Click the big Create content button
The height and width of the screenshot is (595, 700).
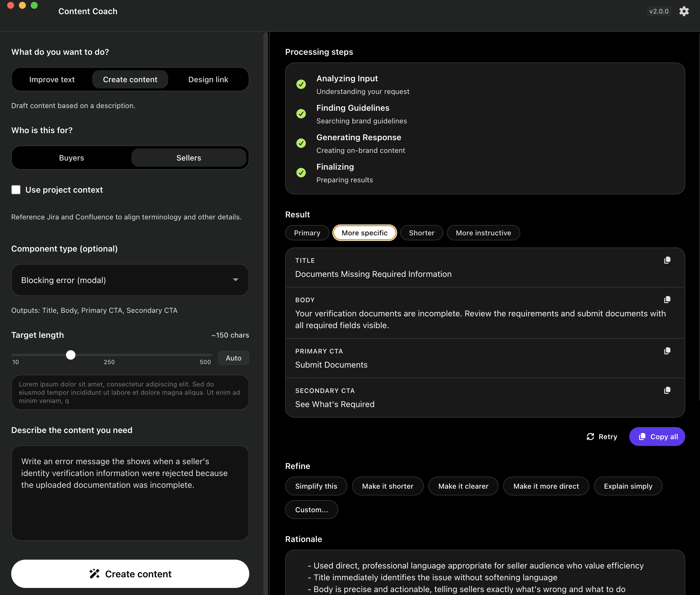point(130,574)
